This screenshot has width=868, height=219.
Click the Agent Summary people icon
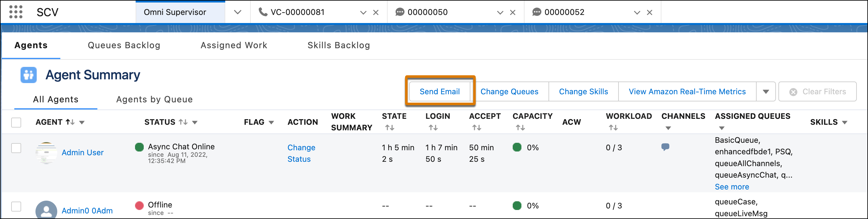click(x=29, y=75)
